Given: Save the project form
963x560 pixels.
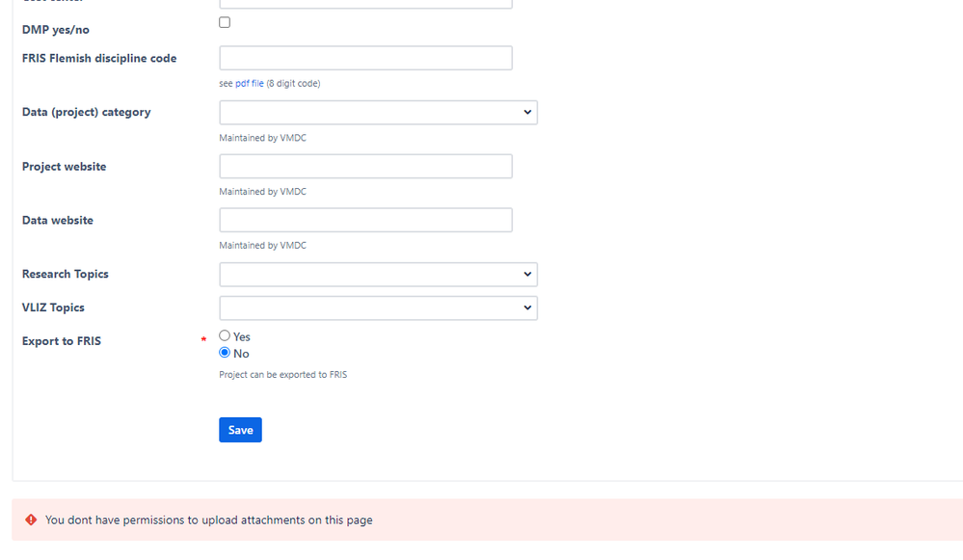Looking at the screenshot, I should tap(240, 430).
